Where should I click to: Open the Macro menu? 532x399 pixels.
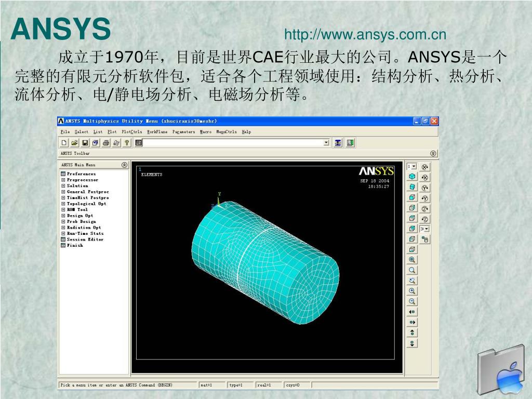point(206,131)
